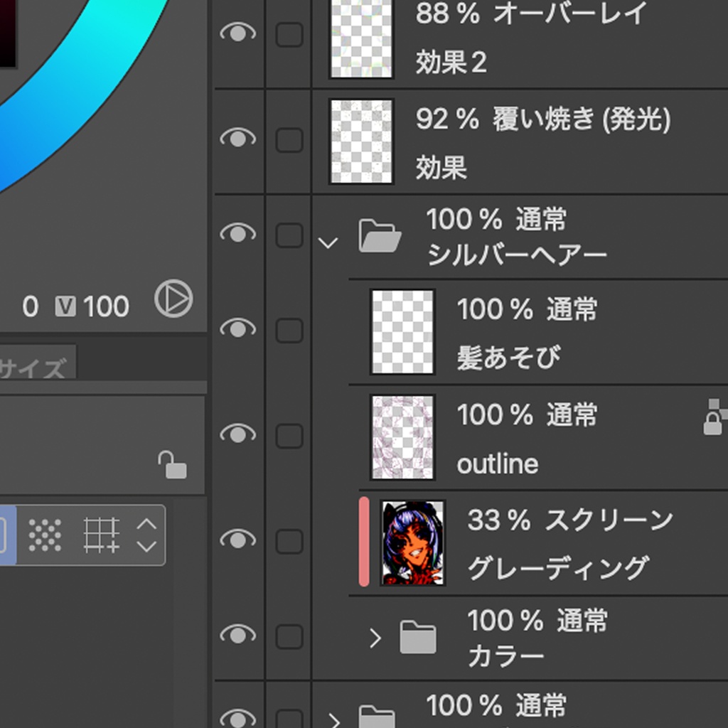Select the layer named 効果
Screen dimensions: 728x728
coord(441,168)
